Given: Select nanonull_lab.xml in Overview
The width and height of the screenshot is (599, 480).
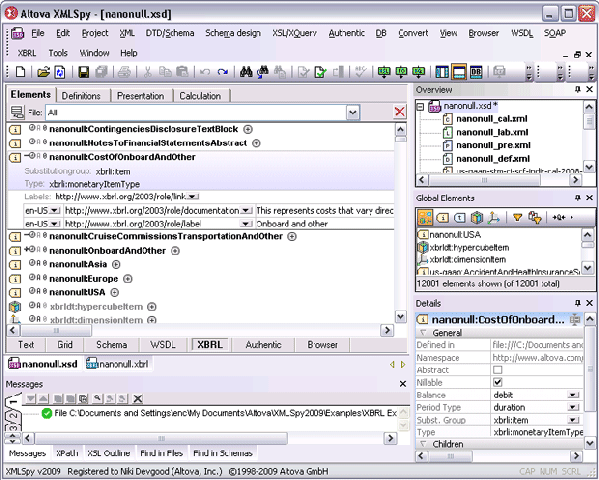Looking at the screenshot, I should [492, 132].
